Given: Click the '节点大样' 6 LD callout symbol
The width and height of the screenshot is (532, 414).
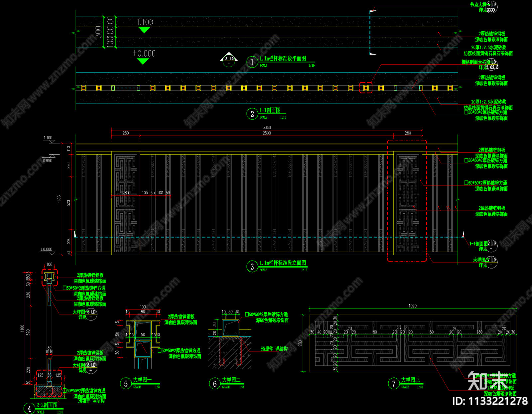Looking at the screenshot, I should [491, 7].
